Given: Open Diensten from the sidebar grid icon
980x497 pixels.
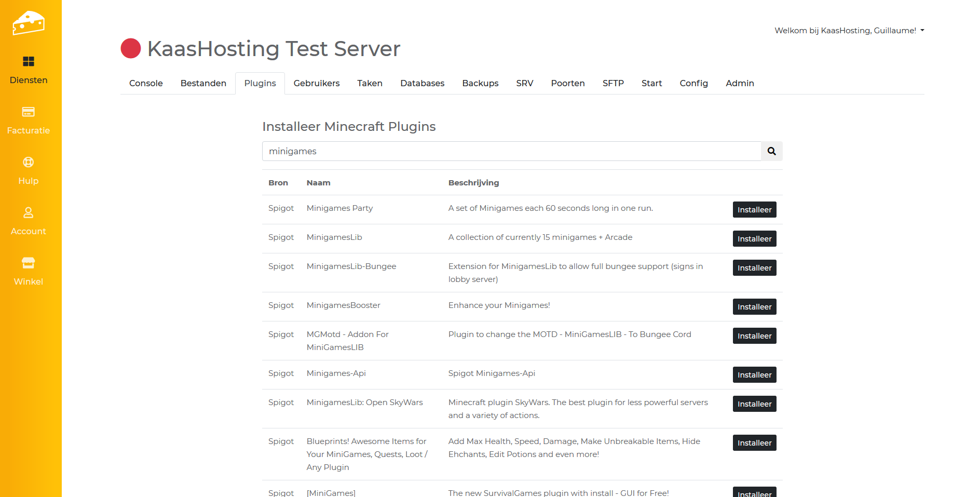Looking at the screenshot, I should click(x=29, y=62).
